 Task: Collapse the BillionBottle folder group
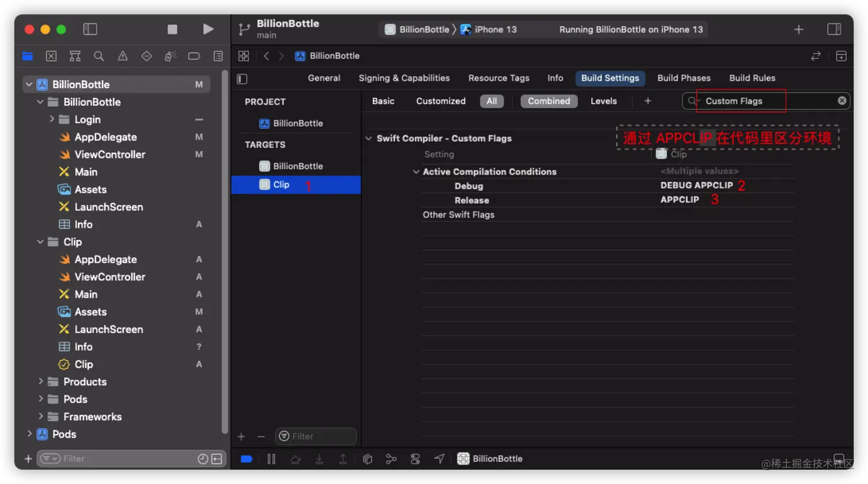coord(40,102)
